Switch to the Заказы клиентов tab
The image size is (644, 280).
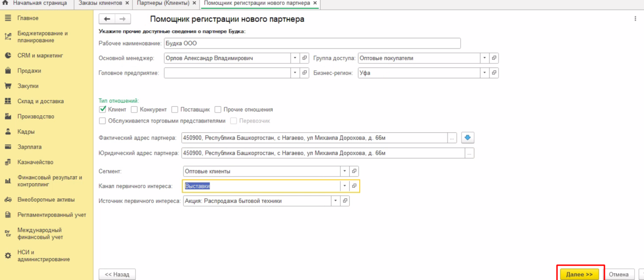pos(100,3)
